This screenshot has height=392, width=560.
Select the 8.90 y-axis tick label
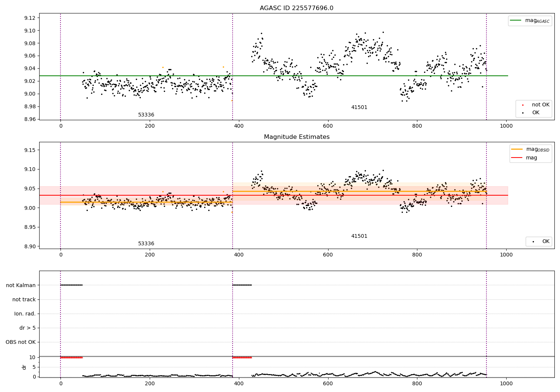tap(29, 247)
